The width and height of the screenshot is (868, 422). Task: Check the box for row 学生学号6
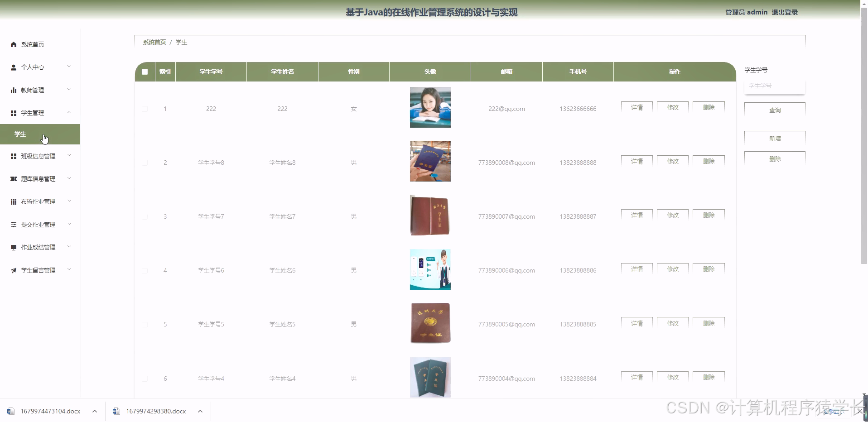point(145,270)
